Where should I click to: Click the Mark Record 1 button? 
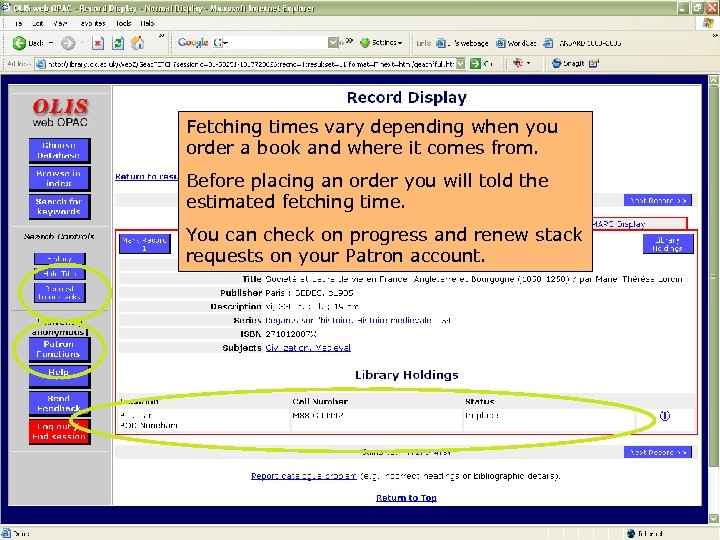pyautogui.click(x=145, y=244)
